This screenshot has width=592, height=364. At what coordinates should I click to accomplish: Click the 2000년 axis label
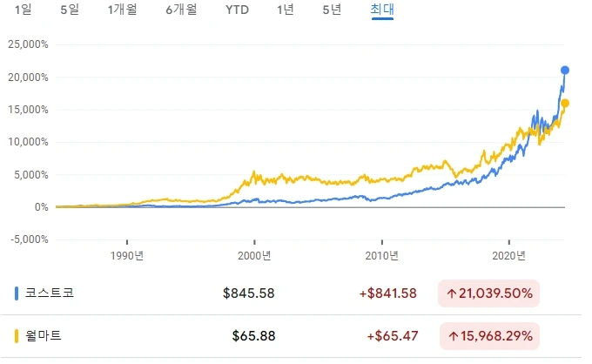[254, 256]
